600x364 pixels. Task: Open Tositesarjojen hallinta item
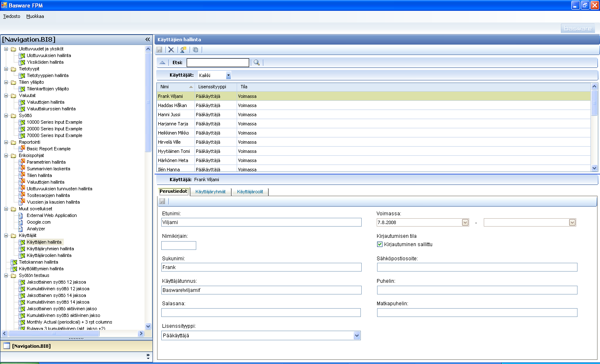(48, 195)
